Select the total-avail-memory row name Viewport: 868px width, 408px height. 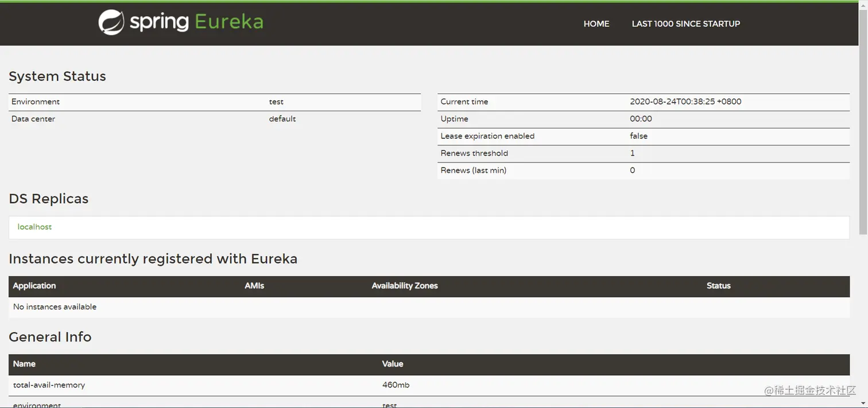[x=49, y=385]
